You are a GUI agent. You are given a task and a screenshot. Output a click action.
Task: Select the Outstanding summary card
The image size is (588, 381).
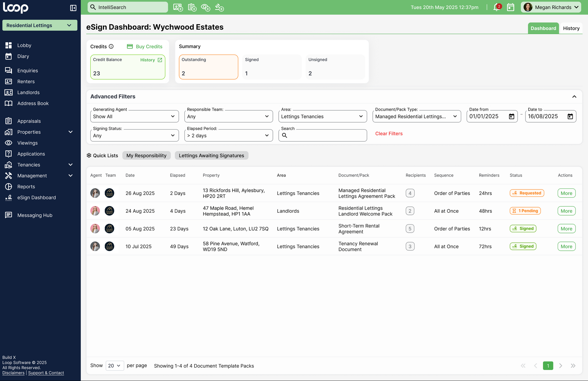point(208,67)
